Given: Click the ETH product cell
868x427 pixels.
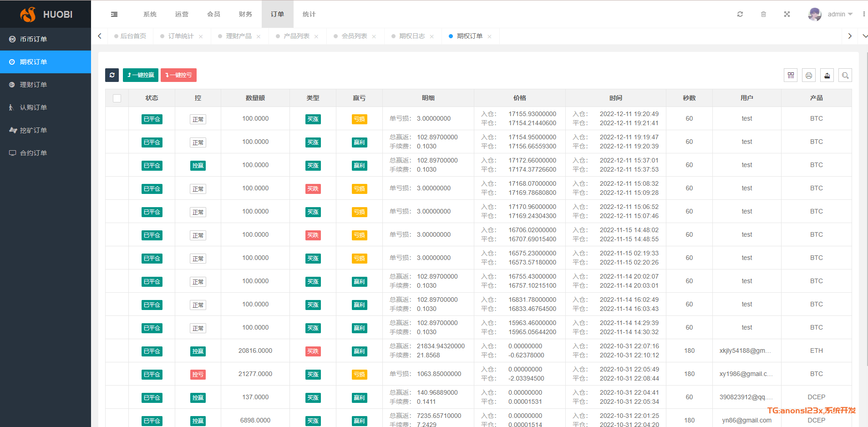Looking at the screenshot, I should point(817,351).
